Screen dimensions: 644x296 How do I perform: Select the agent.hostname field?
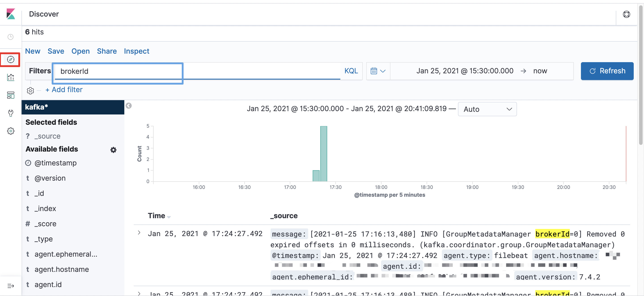[62, 269]
